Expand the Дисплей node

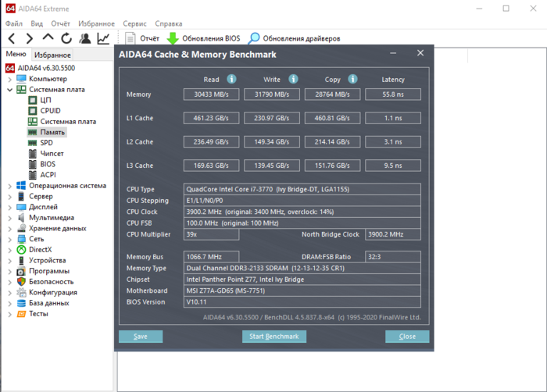click(9, 207)
